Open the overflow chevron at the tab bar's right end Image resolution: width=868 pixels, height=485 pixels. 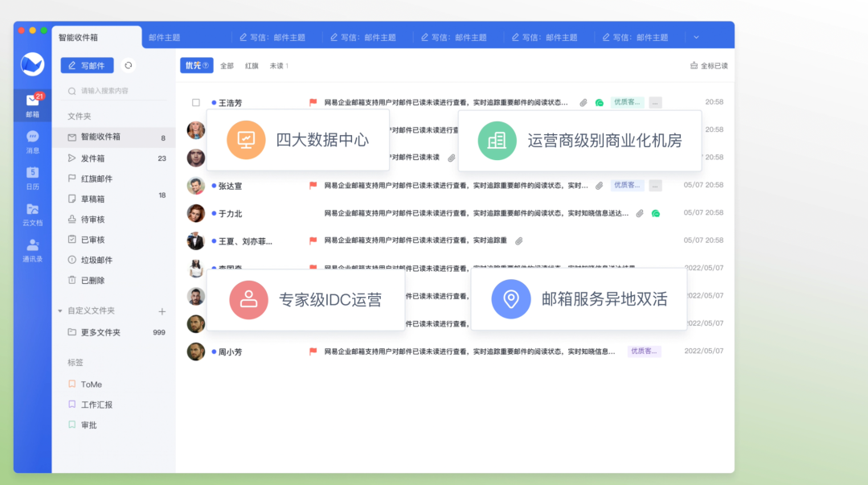(x=696, y=35)
